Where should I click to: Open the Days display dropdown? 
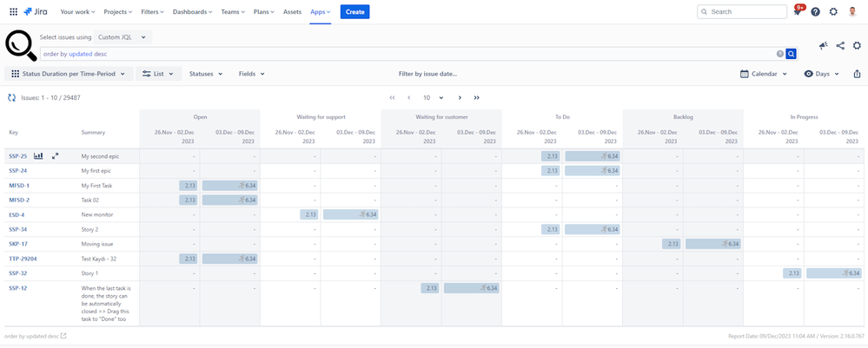822,74
